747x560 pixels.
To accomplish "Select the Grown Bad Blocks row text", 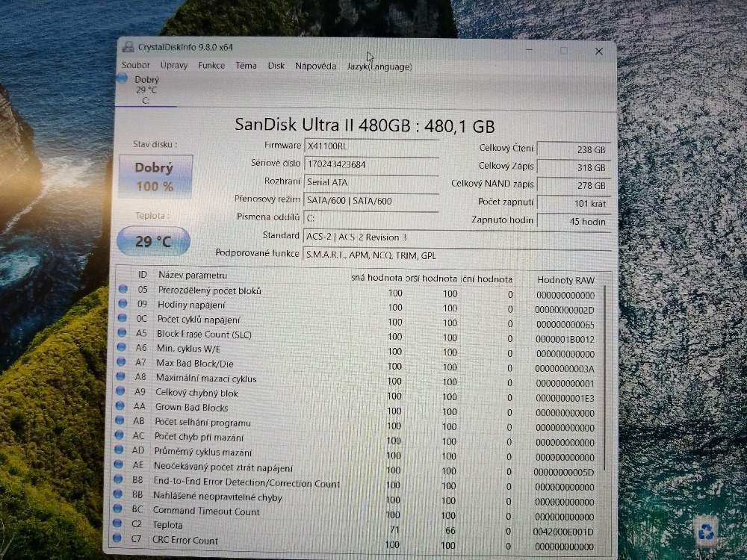I will click(x=191, y=407).
